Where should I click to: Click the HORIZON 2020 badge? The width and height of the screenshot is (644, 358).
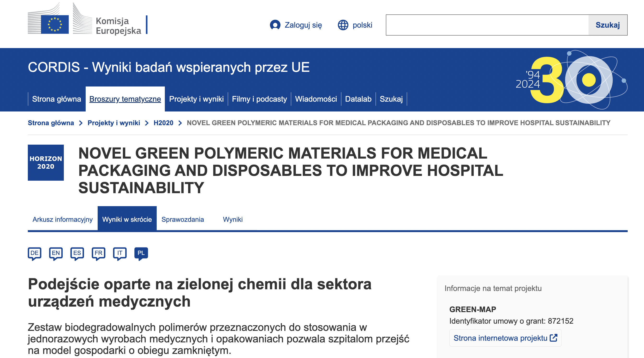coord(46,162)
